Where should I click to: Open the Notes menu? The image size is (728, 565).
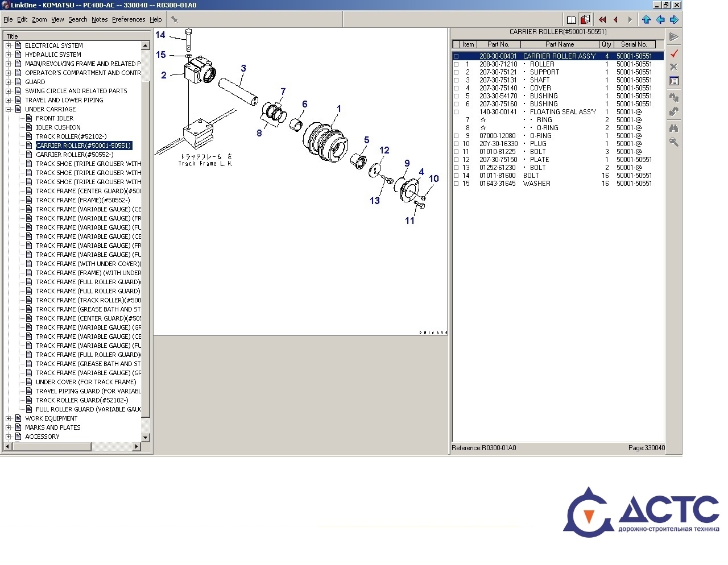click(100, 19)
